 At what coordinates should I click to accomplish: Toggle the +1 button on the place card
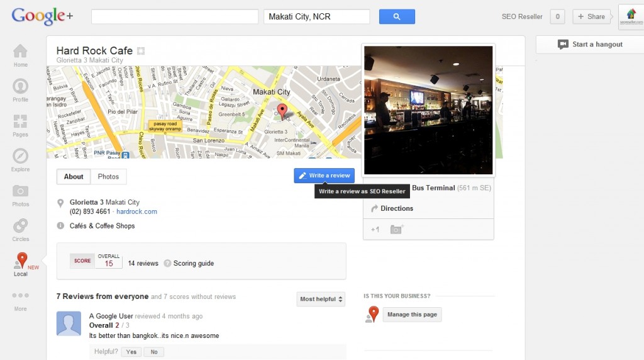coord(375,230)
